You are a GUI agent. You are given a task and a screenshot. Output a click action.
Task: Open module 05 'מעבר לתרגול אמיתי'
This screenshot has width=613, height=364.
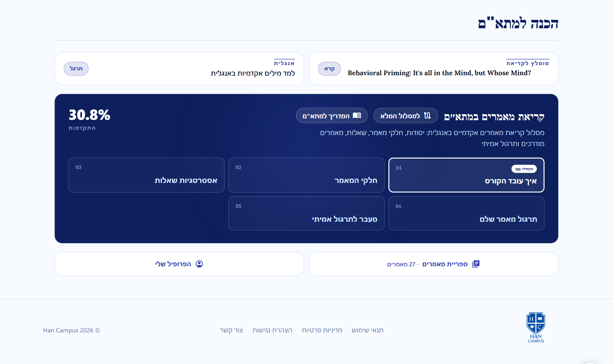(x=306, y=213)
